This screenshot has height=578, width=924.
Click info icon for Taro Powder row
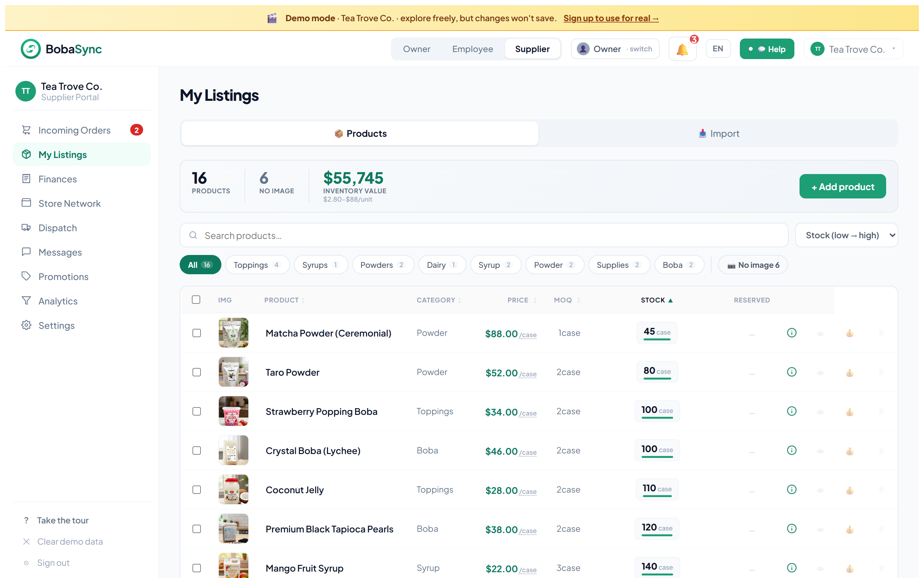791,372
